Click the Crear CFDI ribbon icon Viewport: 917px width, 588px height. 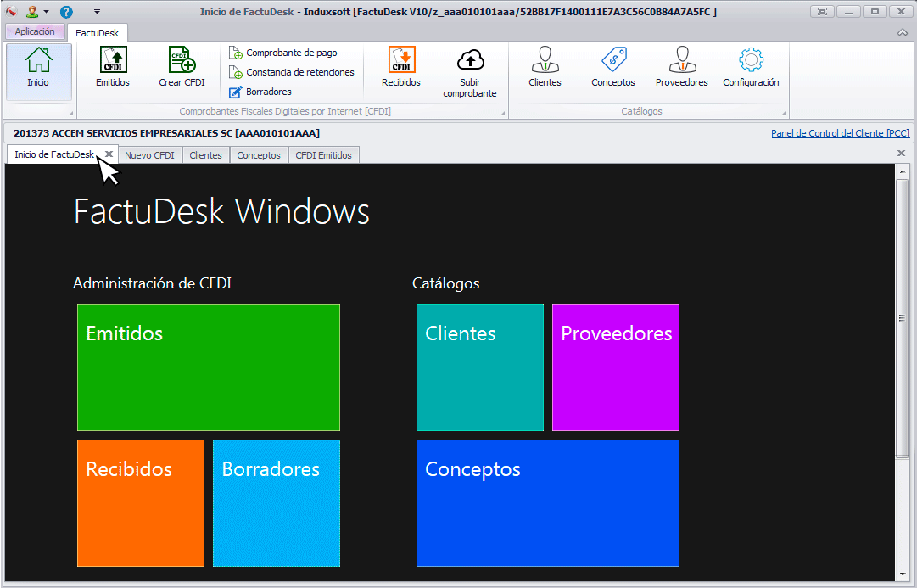[182, 67]
